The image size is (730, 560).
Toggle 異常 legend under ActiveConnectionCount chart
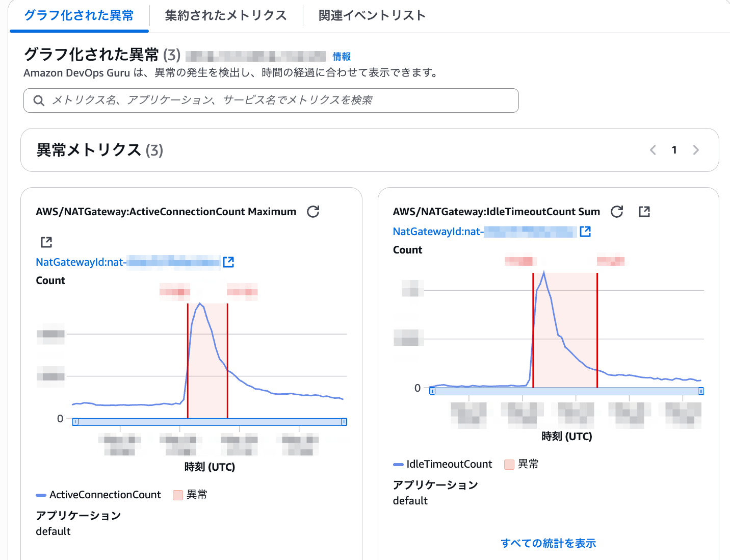coord(190,495)
